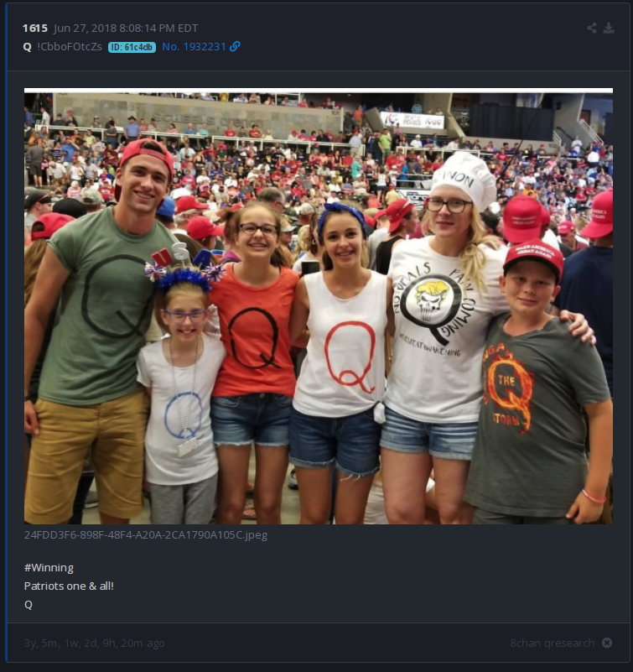Click the Jun 27, 2018 timestamp
The height and width of the screenshot is (672, 633).
click(126, 29)
